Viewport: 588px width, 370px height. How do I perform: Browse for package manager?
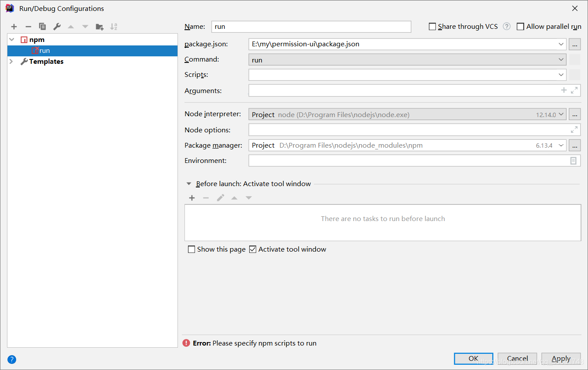click(574, 145)
